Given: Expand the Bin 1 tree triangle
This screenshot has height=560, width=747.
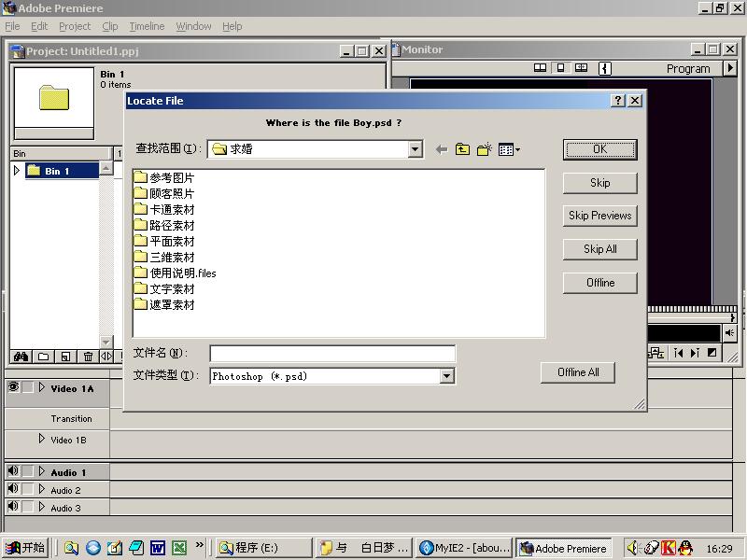Looking at the screenshot, I should (17, 170).
